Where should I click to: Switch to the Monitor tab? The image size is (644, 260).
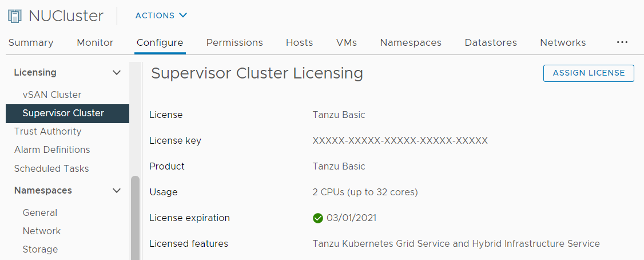click(x=95, y=43)
